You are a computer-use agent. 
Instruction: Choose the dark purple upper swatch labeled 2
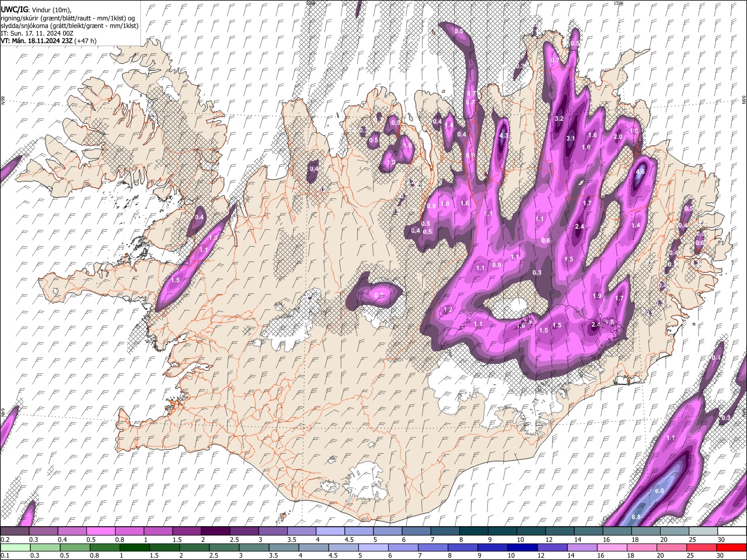click(215, 531)
